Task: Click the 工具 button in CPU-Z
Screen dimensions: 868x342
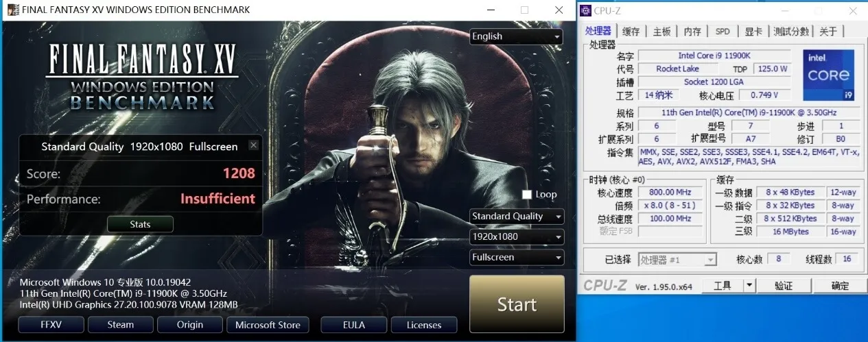Action: tap(723, 286)
